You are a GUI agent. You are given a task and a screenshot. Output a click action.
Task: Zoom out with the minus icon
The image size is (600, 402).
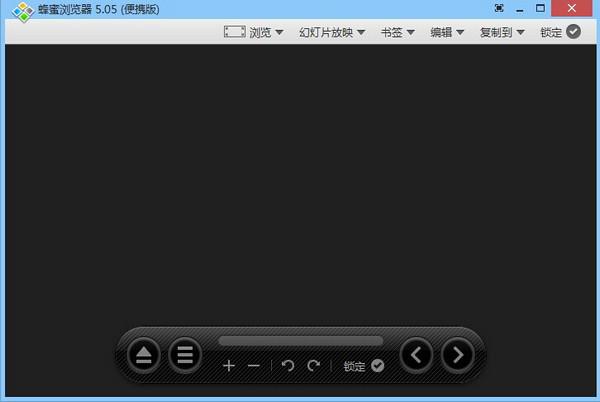(254, 366)
